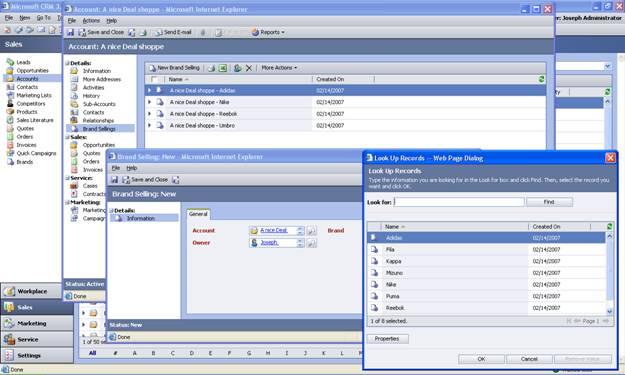
Task: Open the Account lookup icon beside A nice Deal
Action: [x=312, y=231]
